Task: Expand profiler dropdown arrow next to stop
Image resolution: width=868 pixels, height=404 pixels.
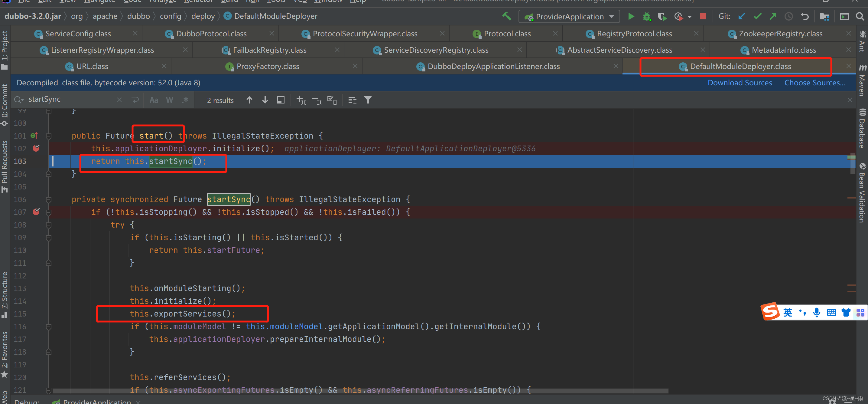Action: pos(689,17)
